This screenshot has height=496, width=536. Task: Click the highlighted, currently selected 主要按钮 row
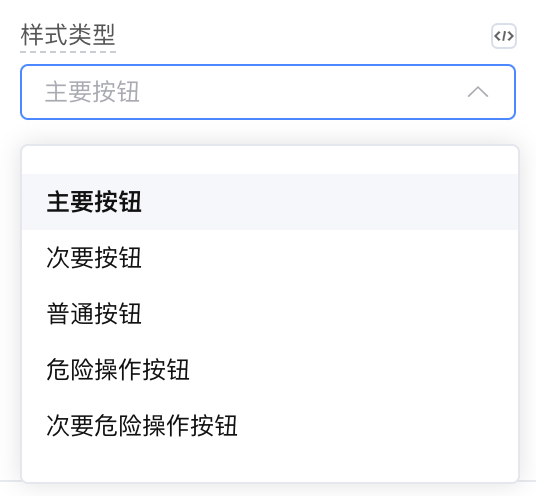pos(270,202)
